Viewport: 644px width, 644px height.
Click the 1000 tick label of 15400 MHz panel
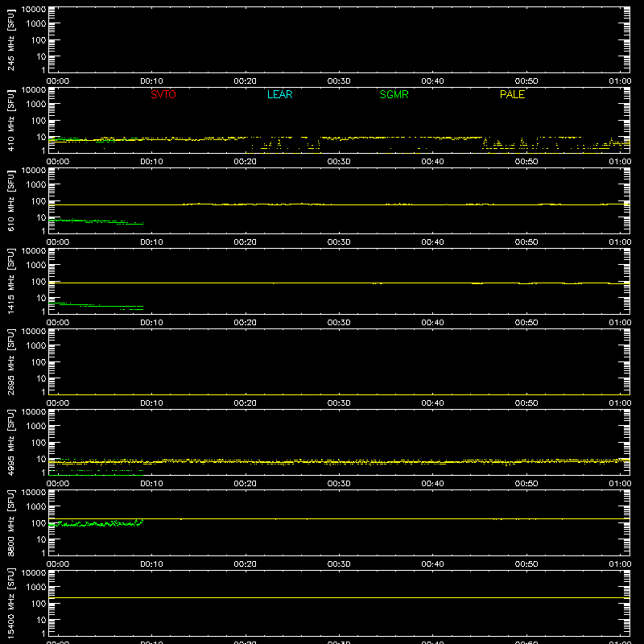pyautogui.click(x=36, y=588)
